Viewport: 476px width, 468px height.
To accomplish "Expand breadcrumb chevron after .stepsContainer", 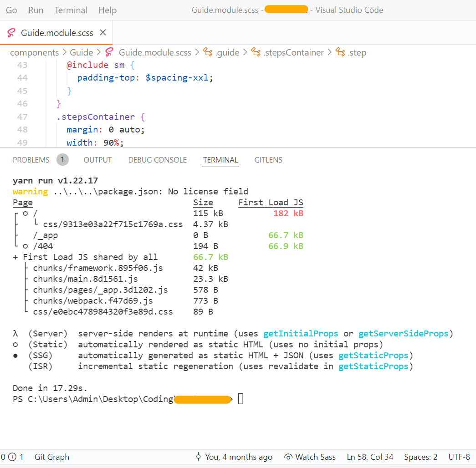I will pos(329,52).
